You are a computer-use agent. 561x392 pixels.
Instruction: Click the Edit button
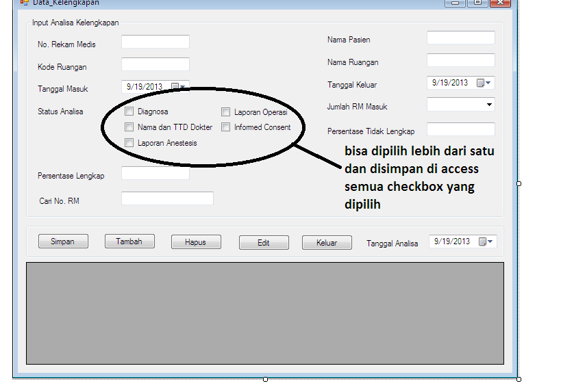click(x=264, y=243)
